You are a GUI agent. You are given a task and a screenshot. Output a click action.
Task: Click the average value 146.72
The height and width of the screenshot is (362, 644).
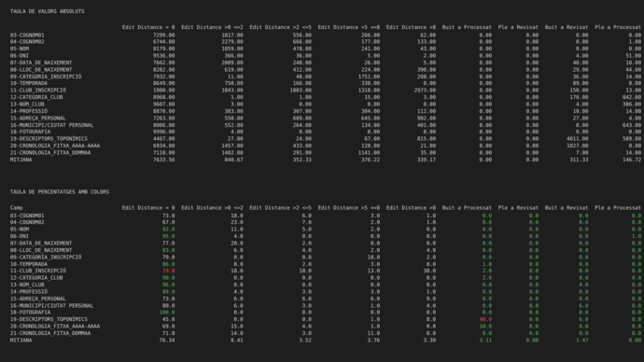632,160
